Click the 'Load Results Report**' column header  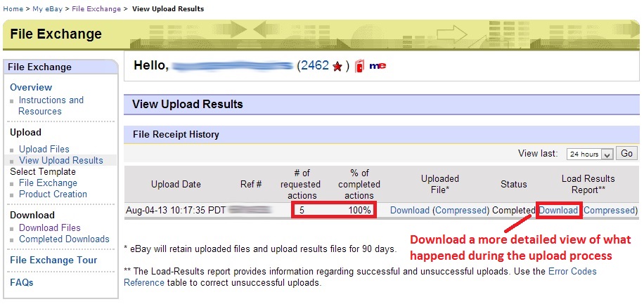coord(588,185)
